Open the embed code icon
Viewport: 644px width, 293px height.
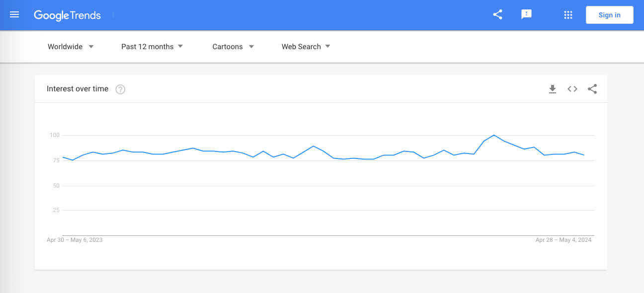(x=572, y=89)
